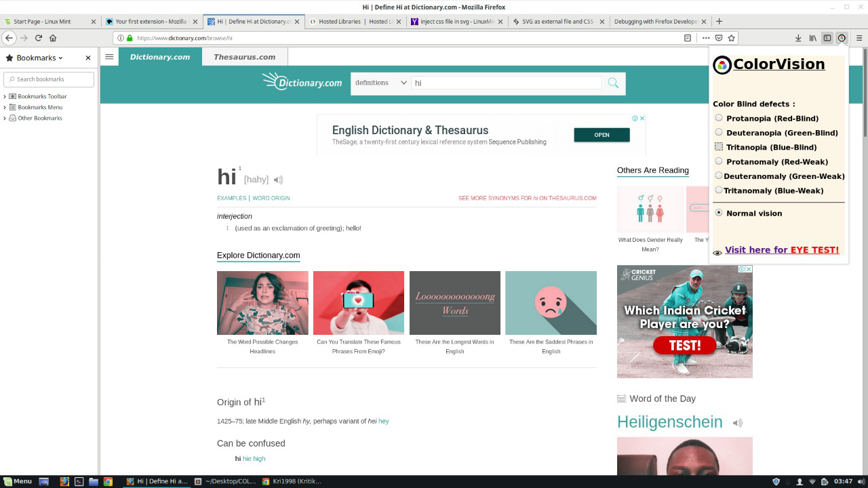Click the OPEN button on the ad

tap(601, 135)
